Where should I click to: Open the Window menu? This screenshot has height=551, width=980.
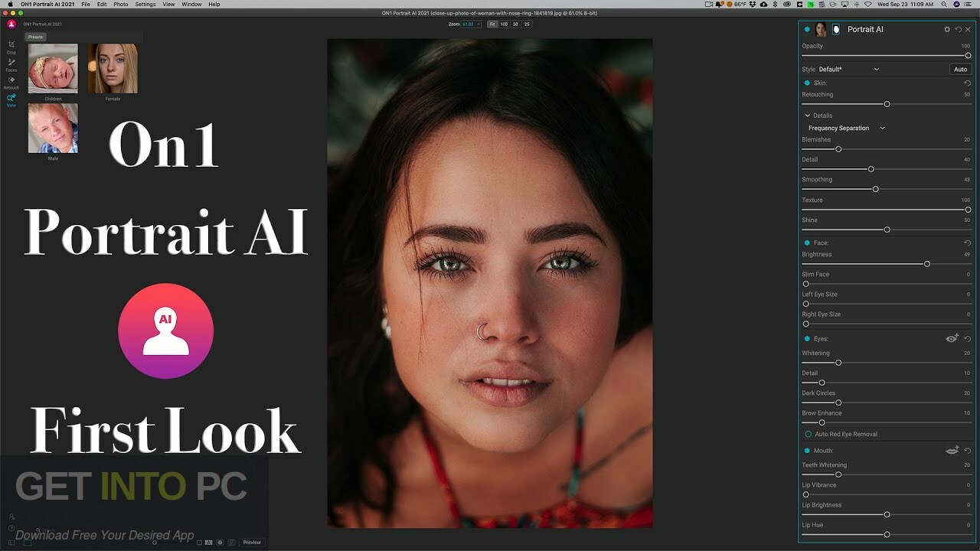pyautogui.click(x=191, y=5)
